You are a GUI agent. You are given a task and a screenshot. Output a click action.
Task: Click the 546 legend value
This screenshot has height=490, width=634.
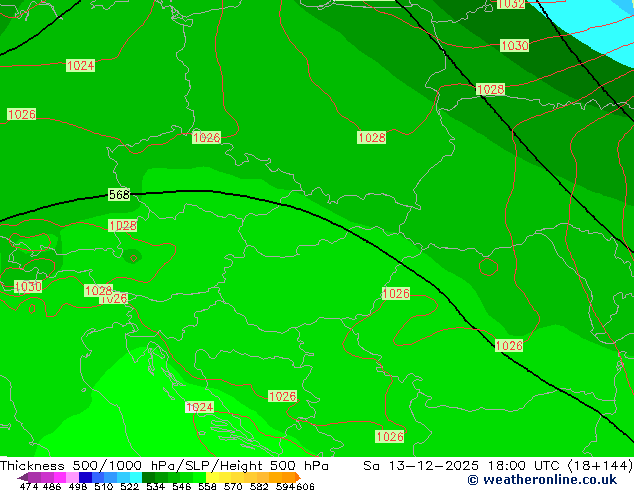pos(181,486)
